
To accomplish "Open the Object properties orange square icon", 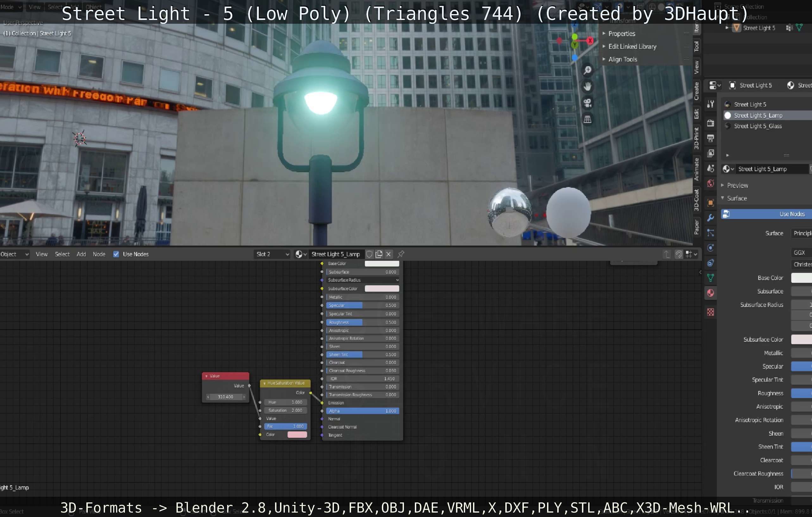I will click(710, 203).
